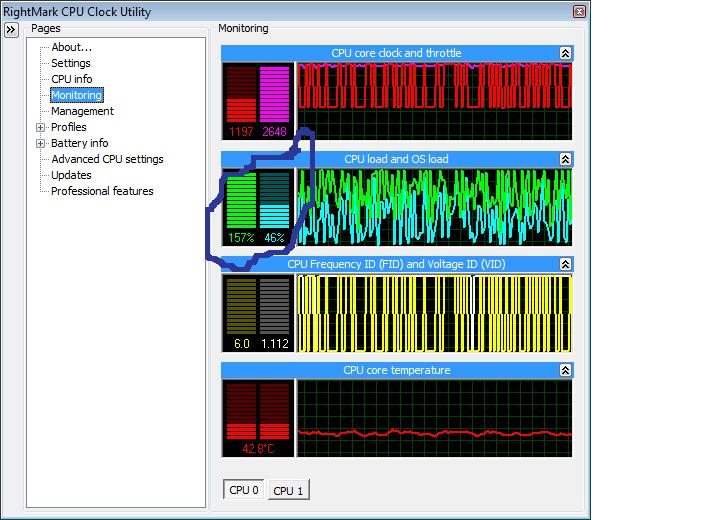Viewport: 720px width, 520px height.
Task: Click the Monitoring section title
Action: point(243,28)
